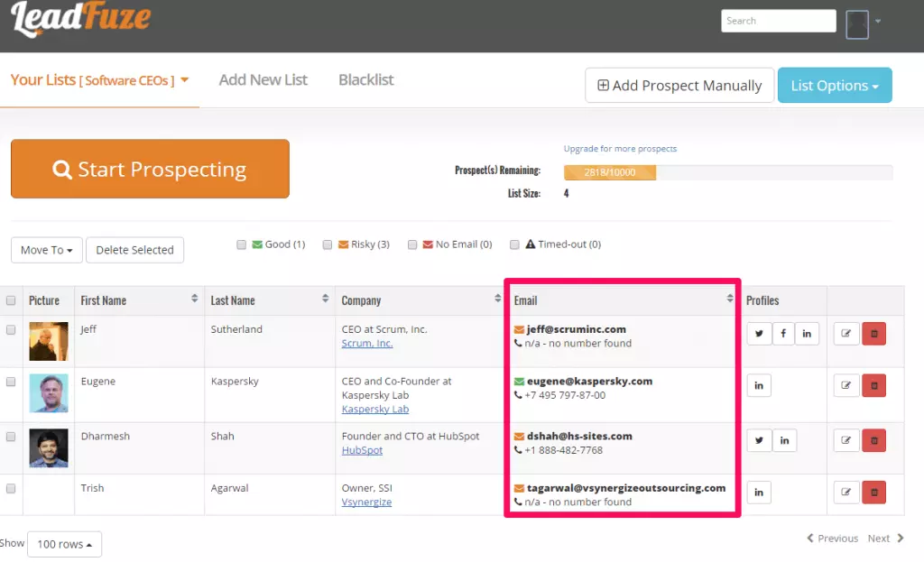Edit the Eugene Kaspersky prospect entry
Screen dimensions: 924x562
pyautogui.click(x=846, y=385)
